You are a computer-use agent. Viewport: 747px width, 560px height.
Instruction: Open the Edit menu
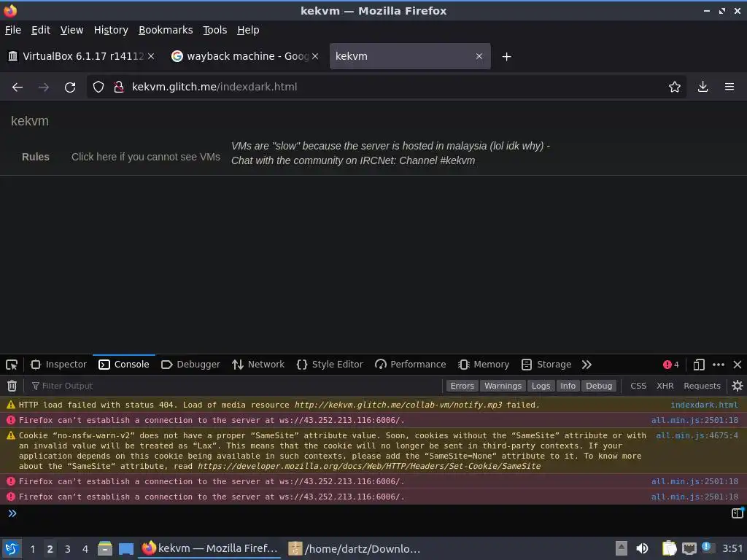pos(41,30)
